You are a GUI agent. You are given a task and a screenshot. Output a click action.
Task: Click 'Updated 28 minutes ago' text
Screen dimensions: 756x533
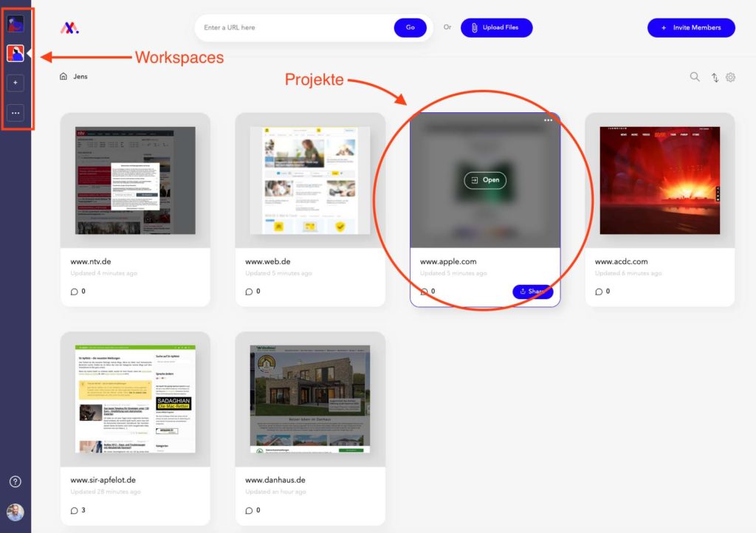click(106, 492)
